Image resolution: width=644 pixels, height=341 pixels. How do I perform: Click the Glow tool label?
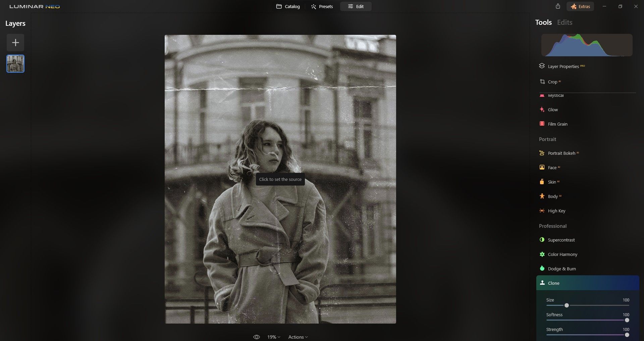click(553, 110)
